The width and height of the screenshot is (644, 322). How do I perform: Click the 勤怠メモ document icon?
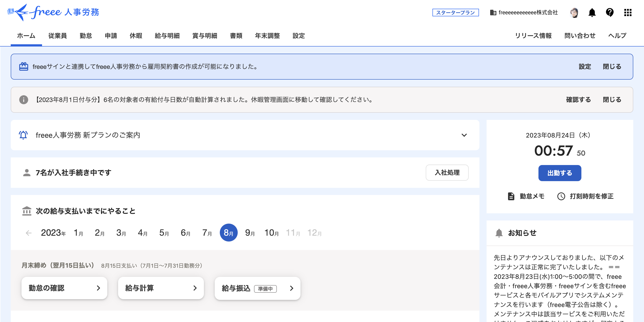click(511, 196)
